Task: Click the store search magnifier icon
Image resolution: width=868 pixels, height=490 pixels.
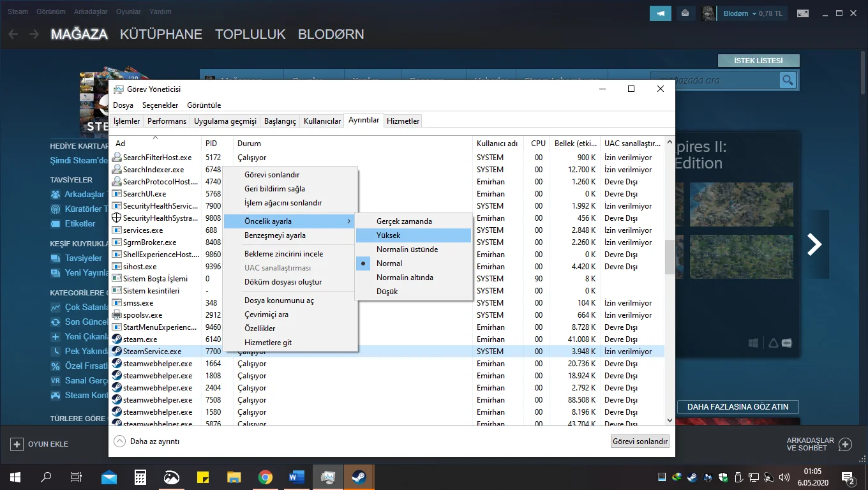Action: point(788,80)
